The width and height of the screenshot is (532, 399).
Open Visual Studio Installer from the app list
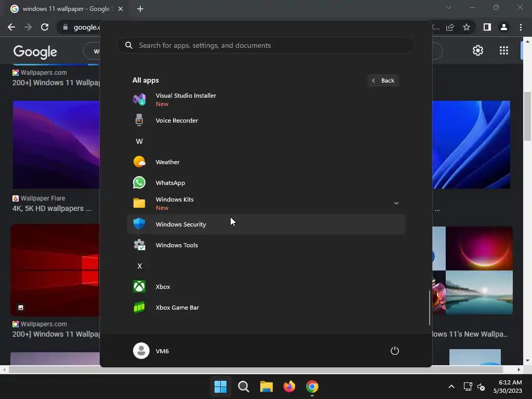click(265, 99)
